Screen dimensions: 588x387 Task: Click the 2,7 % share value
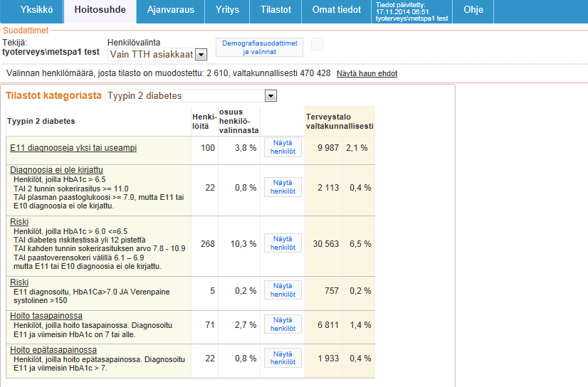246,325
